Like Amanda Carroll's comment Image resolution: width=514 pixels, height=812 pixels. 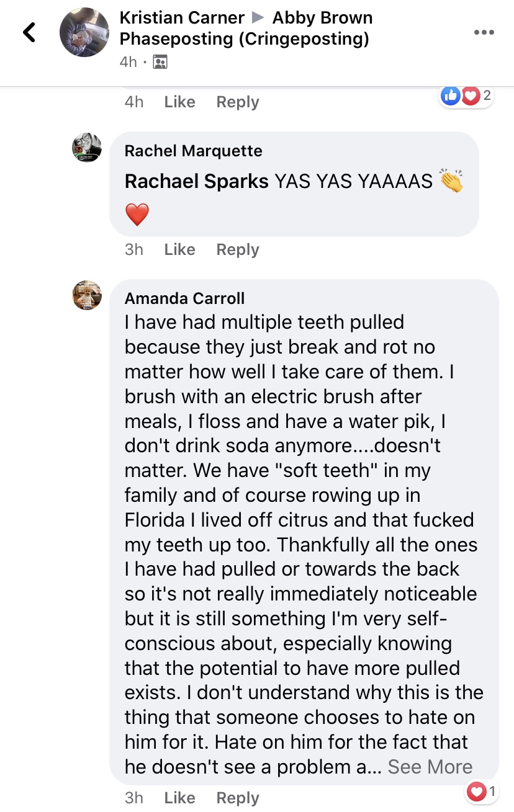tap(179, 798)
